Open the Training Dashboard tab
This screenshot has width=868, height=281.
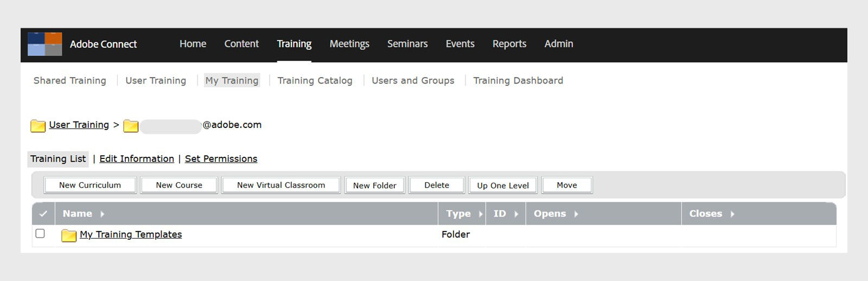(518, 80)
